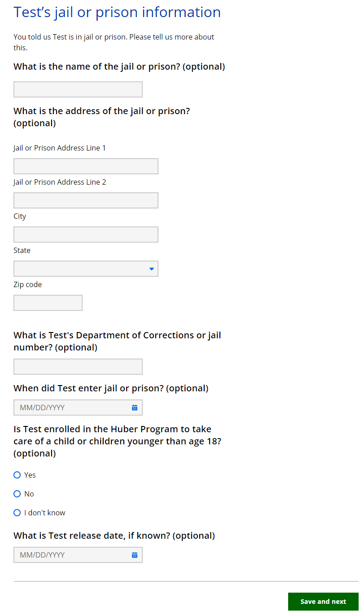Expand the State dropdown arrow
The width and height of the screenshot is (364, 616).
point(151,269)
